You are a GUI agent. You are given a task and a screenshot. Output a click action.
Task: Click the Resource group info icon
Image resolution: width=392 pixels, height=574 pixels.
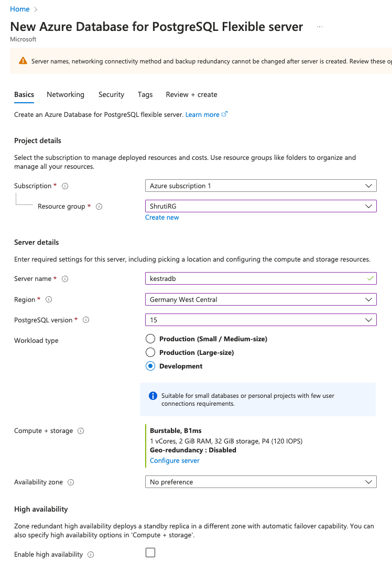point(99,206)
